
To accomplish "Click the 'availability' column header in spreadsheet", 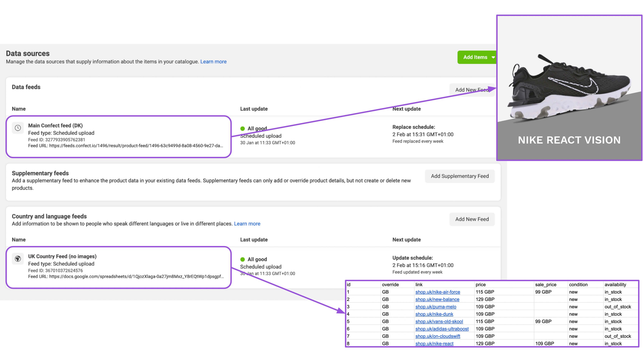I will [615, 285].
